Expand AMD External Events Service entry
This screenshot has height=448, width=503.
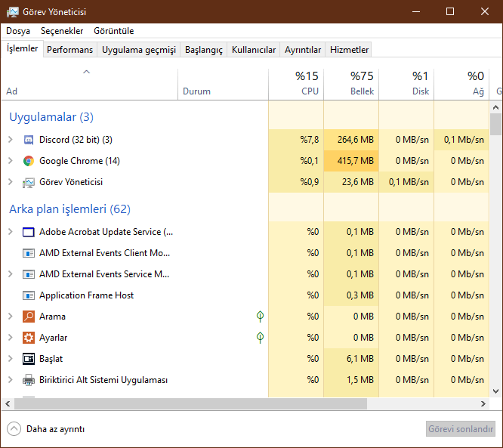coord(11,274)
